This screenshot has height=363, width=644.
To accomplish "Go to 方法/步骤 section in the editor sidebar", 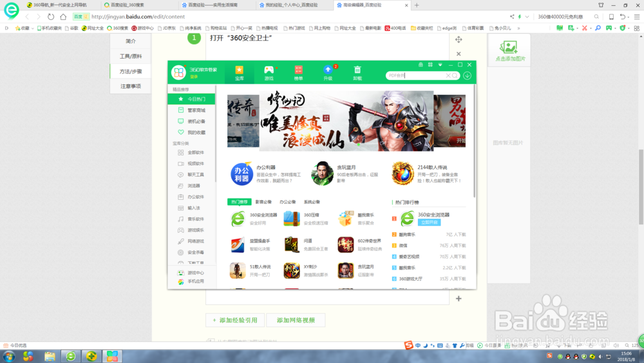I will point(131,71).
